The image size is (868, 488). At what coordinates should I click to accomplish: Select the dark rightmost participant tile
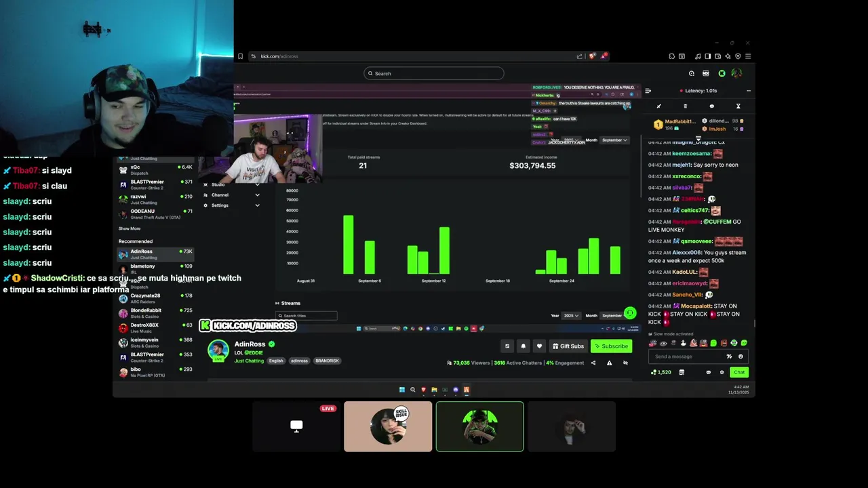point(572,426)
